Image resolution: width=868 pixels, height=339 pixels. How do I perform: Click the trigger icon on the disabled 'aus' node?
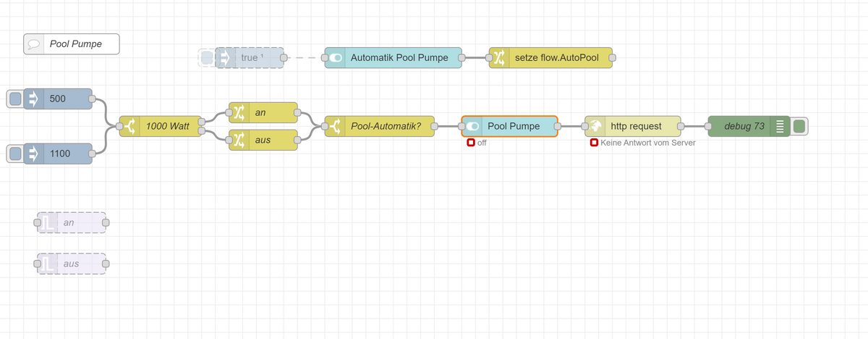coord(48,264)
